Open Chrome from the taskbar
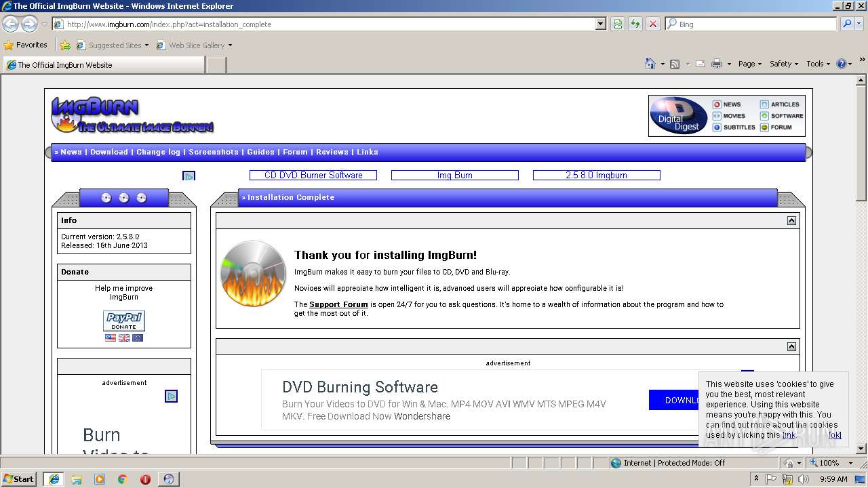868x488 pixels. 122,479
